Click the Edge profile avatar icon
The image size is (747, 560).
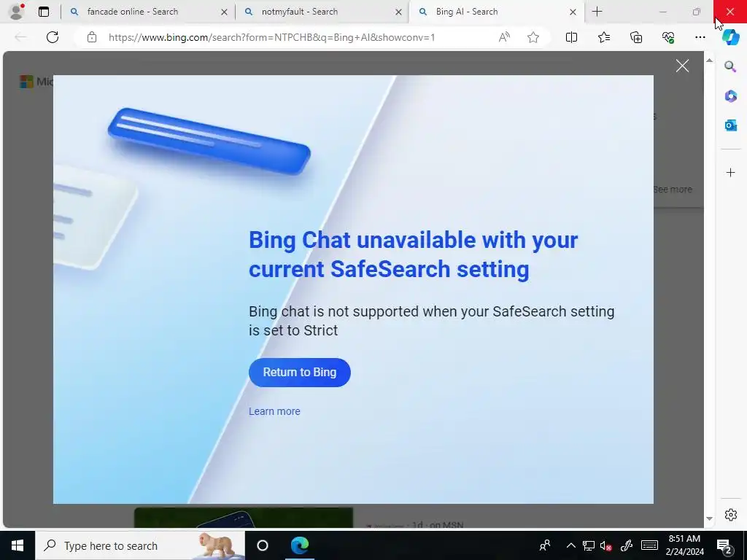[x=16, y=12]
